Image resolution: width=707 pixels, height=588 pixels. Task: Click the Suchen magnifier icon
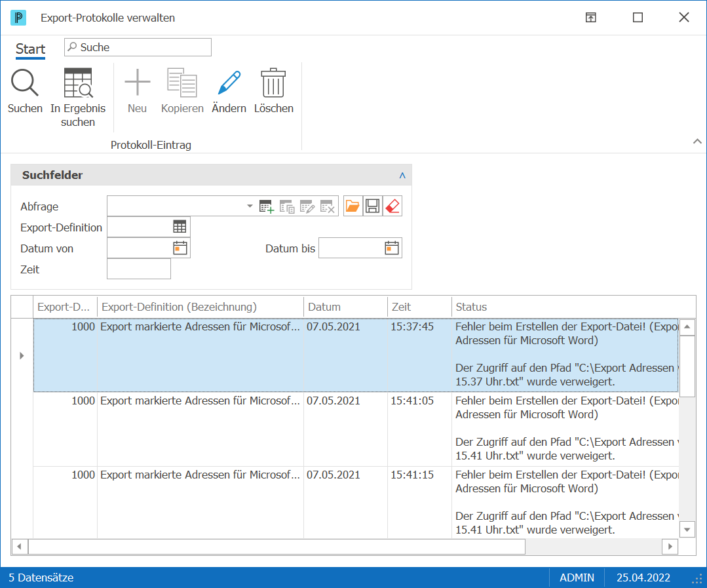(25, 83)
